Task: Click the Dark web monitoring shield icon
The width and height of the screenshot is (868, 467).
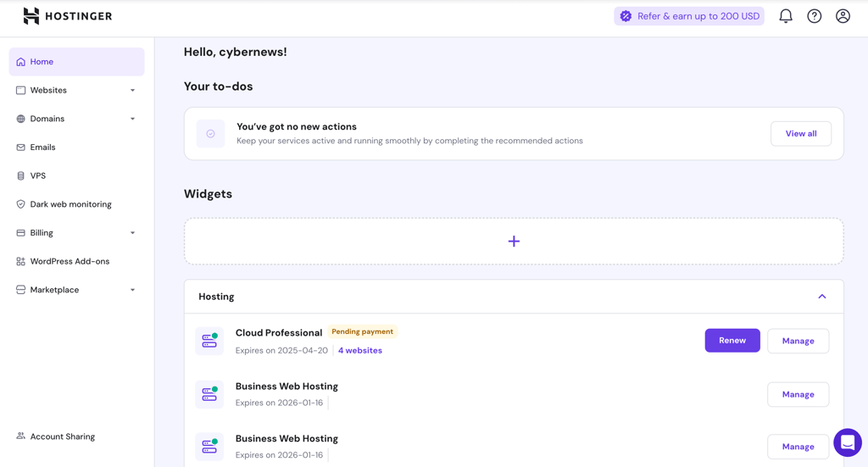Action: point(20,204)
